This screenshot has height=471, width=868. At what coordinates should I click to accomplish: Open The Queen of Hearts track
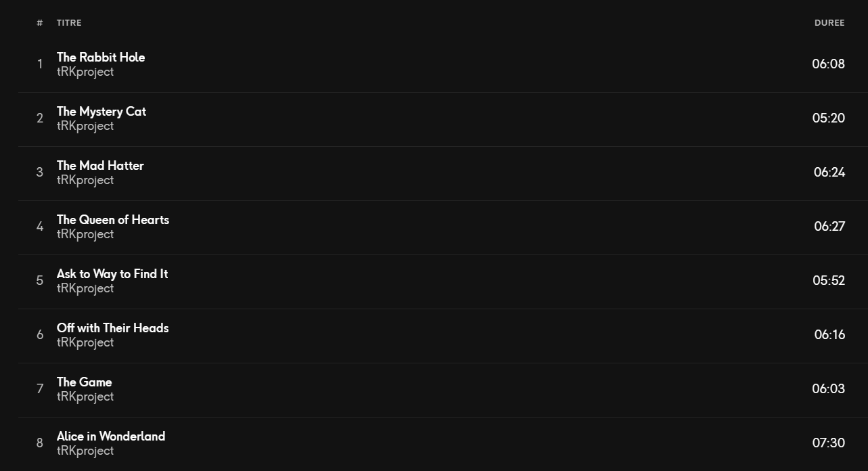click(x=113, y=220)
